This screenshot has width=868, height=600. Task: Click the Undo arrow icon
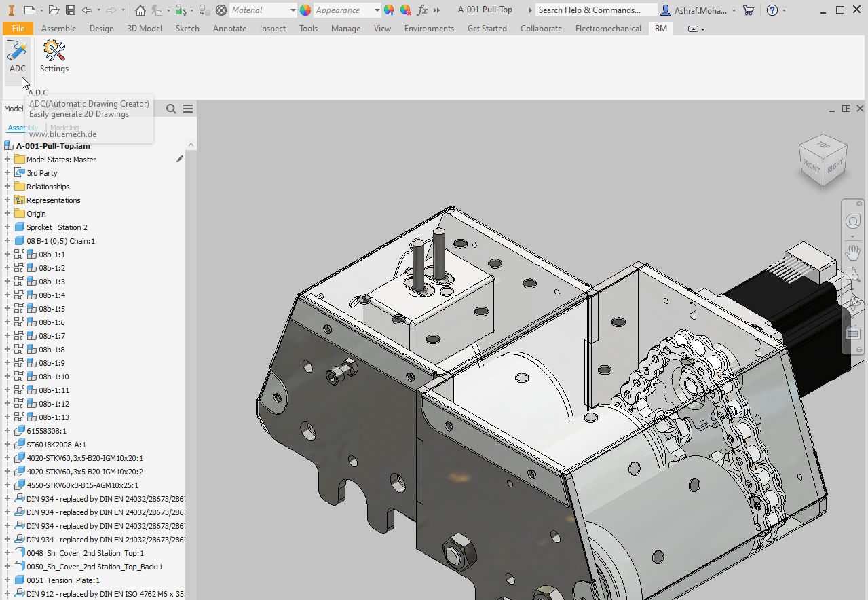pyautogui.click(x=87, y=10)
